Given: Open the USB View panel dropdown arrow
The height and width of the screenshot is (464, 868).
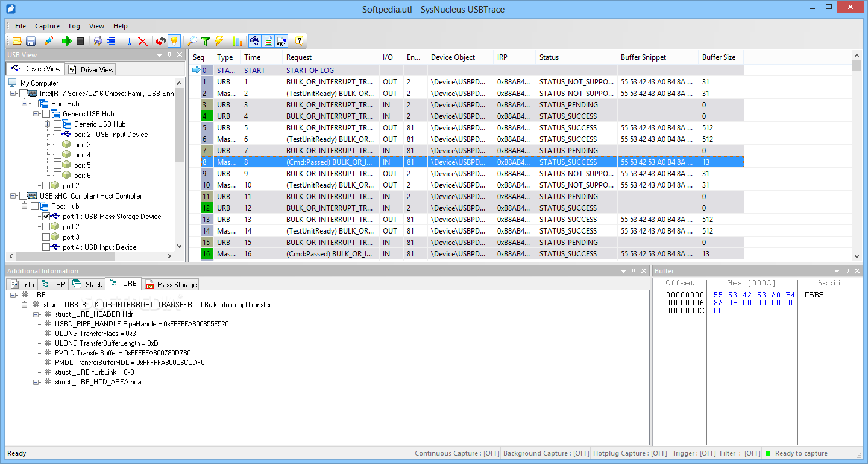Looking at the screenshot, I should tap(160, 55).
